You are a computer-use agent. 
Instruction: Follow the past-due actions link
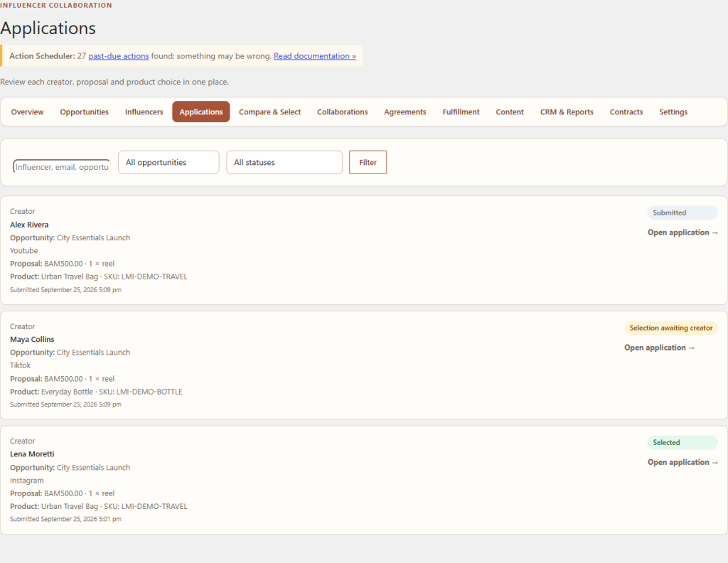pyautogui.click(x=119, y=56)
